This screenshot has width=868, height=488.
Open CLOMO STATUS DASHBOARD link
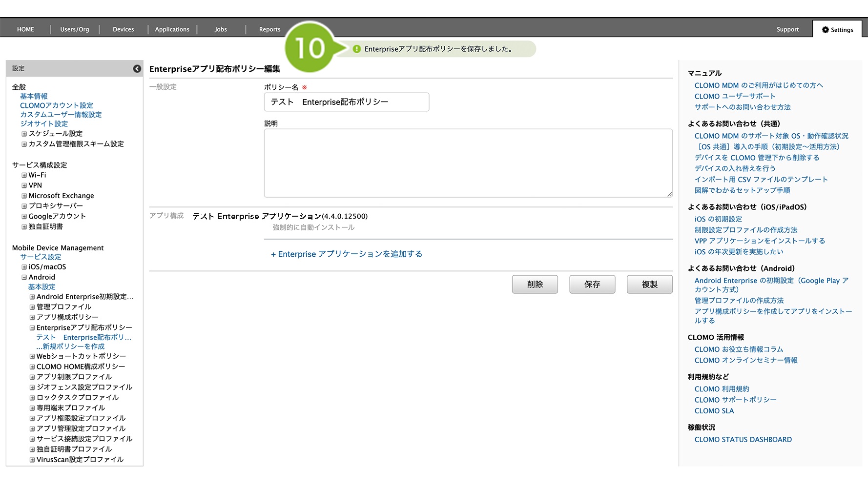743,440
